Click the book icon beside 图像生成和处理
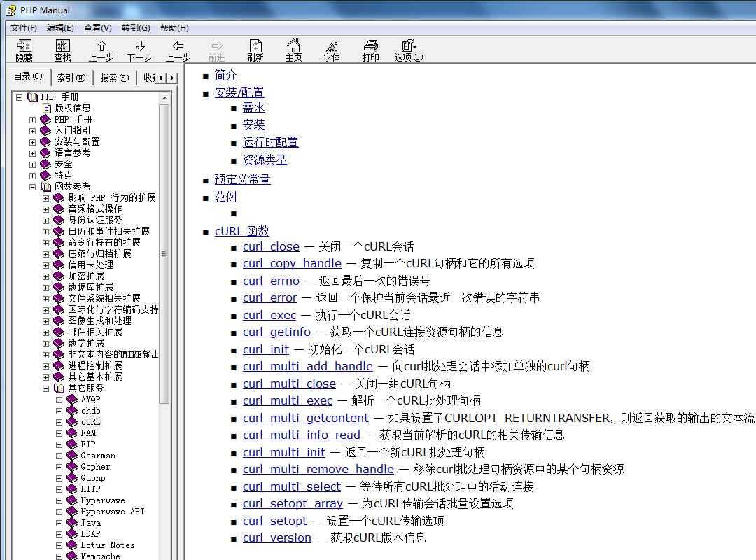The height and width of the screenshot is (560, 756). point(59,321)
